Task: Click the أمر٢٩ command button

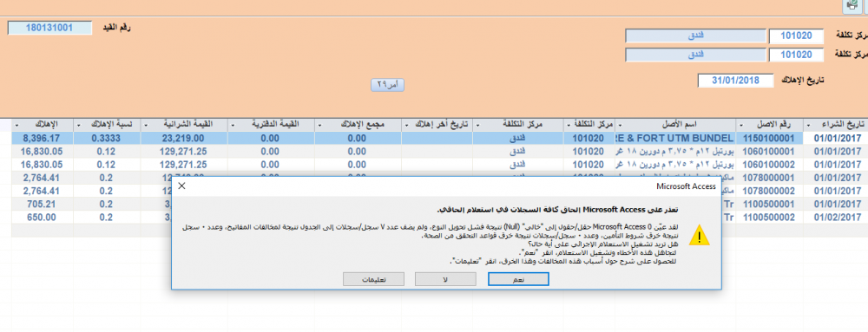Action: click(387, 85)
